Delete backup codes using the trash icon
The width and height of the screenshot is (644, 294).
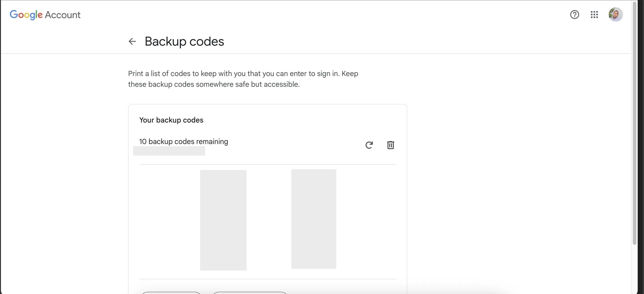tap(390, 145)
